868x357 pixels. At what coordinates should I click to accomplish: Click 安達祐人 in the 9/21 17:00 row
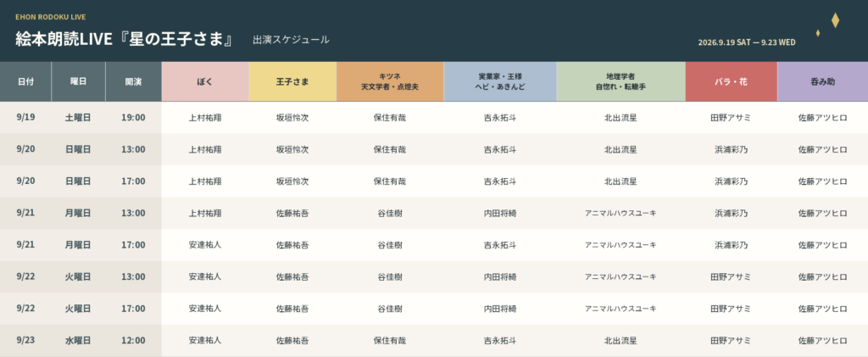205,244
